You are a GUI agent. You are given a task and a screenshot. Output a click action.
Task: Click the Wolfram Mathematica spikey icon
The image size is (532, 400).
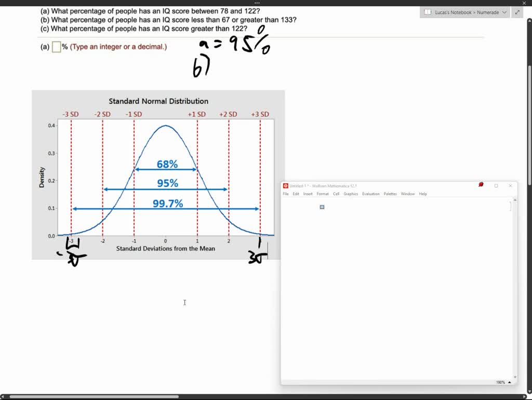[286, 185]
